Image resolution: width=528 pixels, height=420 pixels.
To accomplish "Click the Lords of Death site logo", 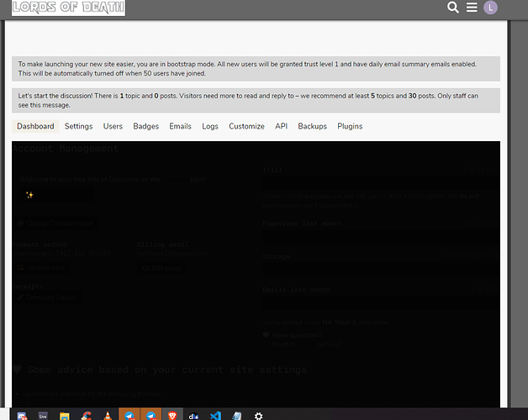I will (x=68, y=8).
